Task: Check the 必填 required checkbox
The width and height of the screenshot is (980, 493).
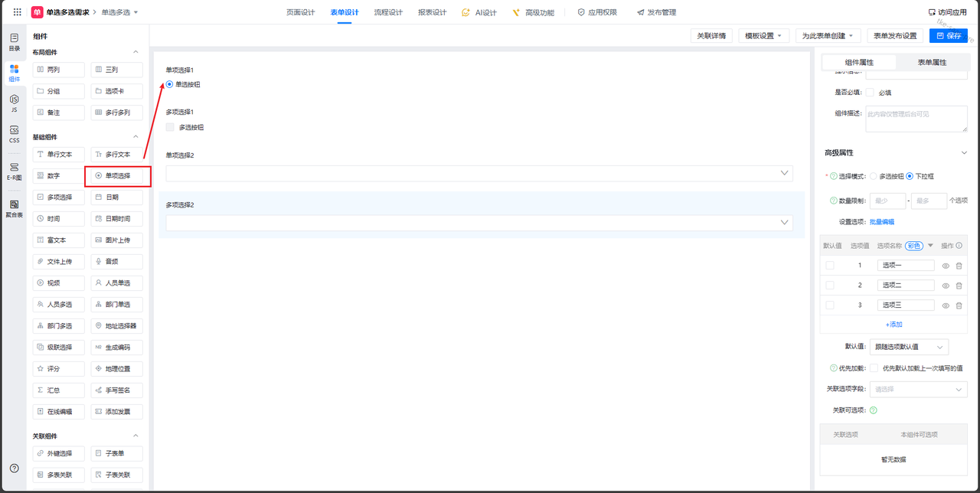Action: [870, 93]
